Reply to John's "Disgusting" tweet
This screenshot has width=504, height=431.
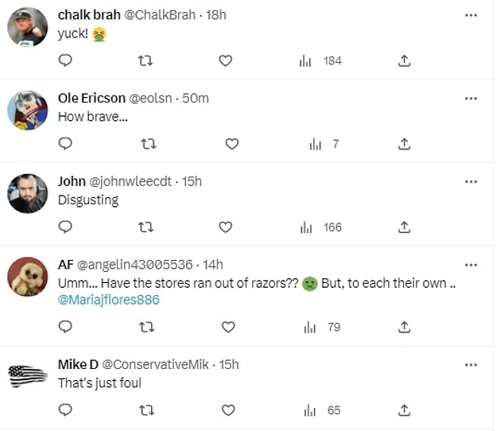tap(66, 227)
